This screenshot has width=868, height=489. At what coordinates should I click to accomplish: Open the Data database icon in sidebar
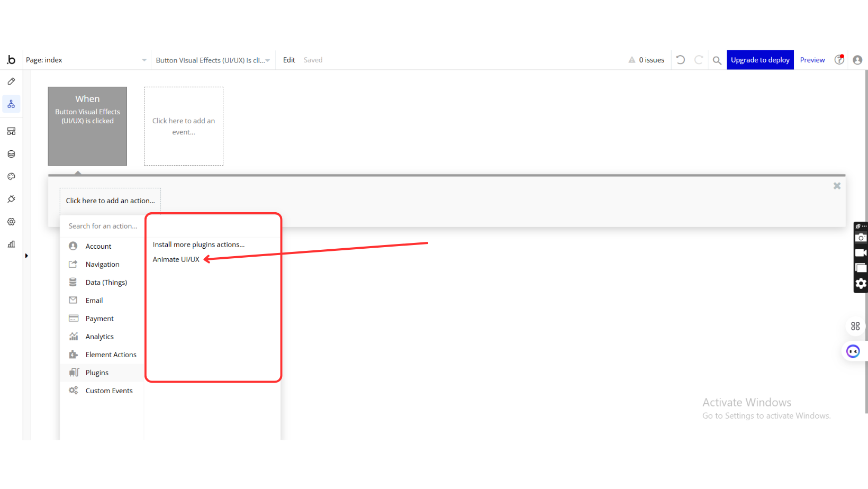click(11, 154)
